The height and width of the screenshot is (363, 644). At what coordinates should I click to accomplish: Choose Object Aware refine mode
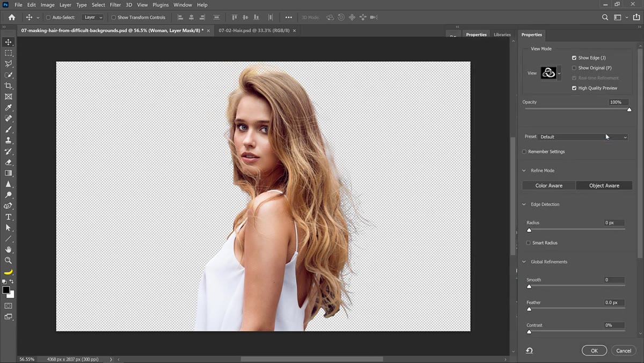point(604,186)
